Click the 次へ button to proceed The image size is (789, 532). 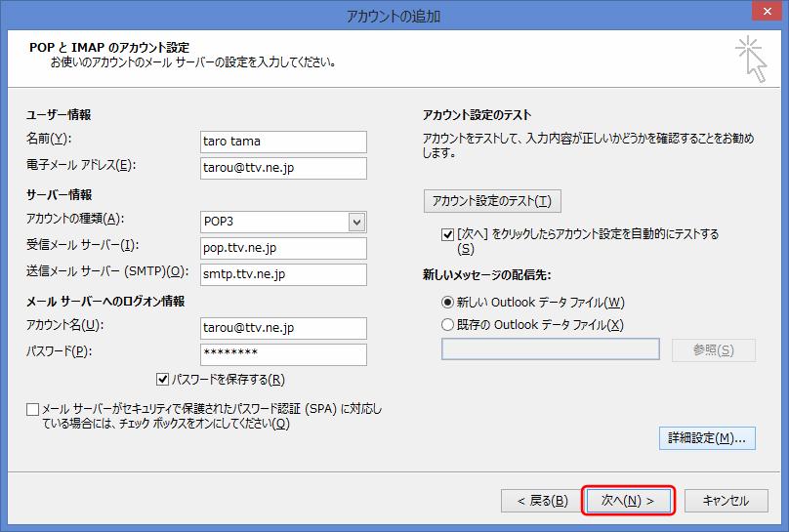click(629, 501)
